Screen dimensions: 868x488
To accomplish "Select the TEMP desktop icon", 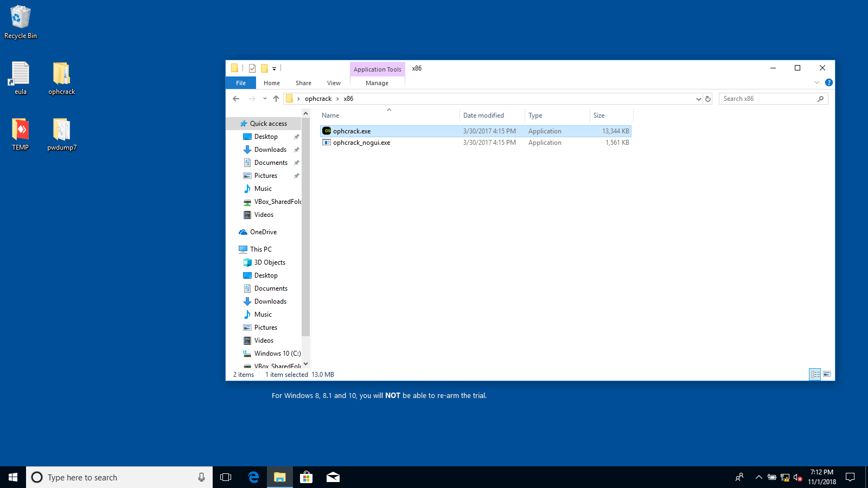I will pos(21,134).
